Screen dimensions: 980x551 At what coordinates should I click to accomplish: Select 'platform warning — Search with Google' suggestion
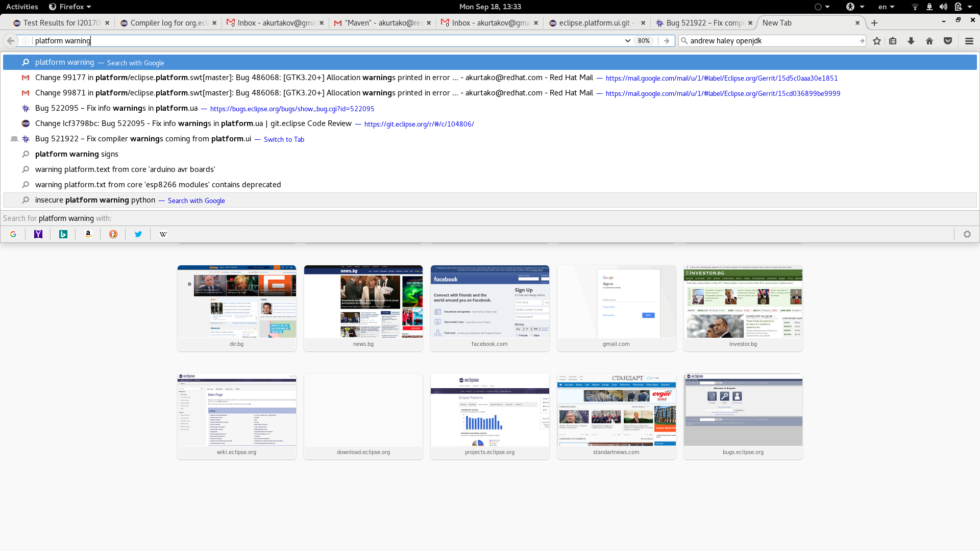490,63
